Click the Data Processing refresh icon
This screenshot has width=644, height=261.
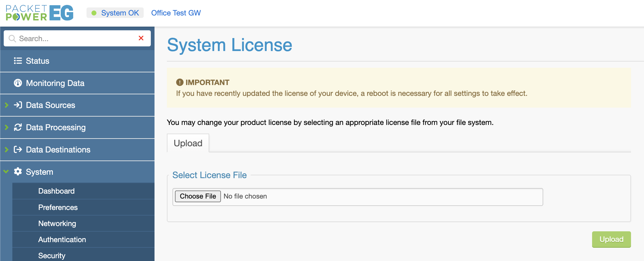point(18,127)
